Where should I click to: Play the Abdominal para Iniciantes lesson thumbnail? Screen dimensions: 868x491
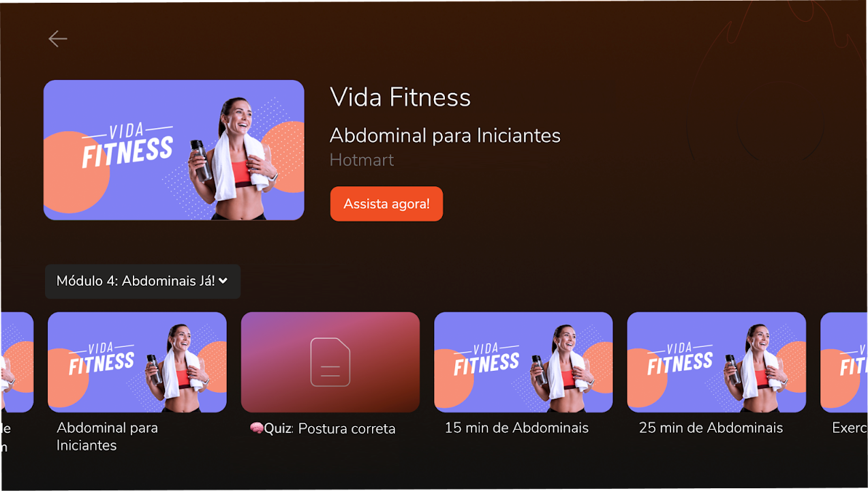137,362
